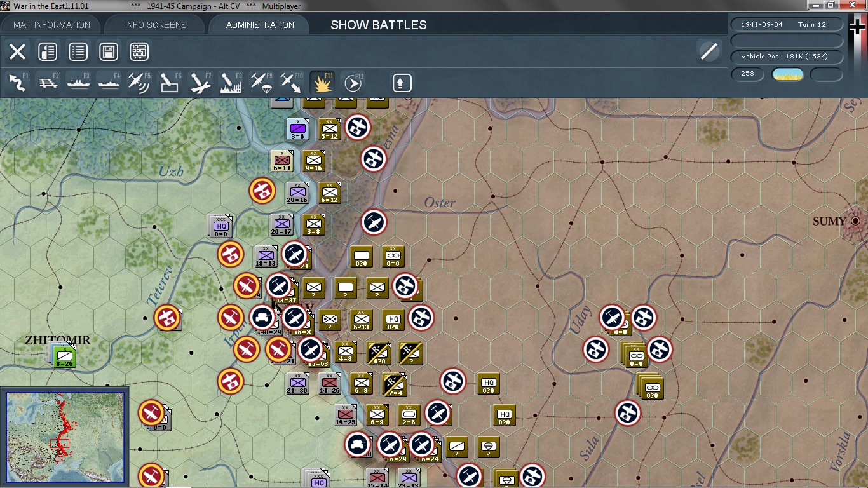868x488 pixels.
Task: Click the minimap overview
Action: 65,437
